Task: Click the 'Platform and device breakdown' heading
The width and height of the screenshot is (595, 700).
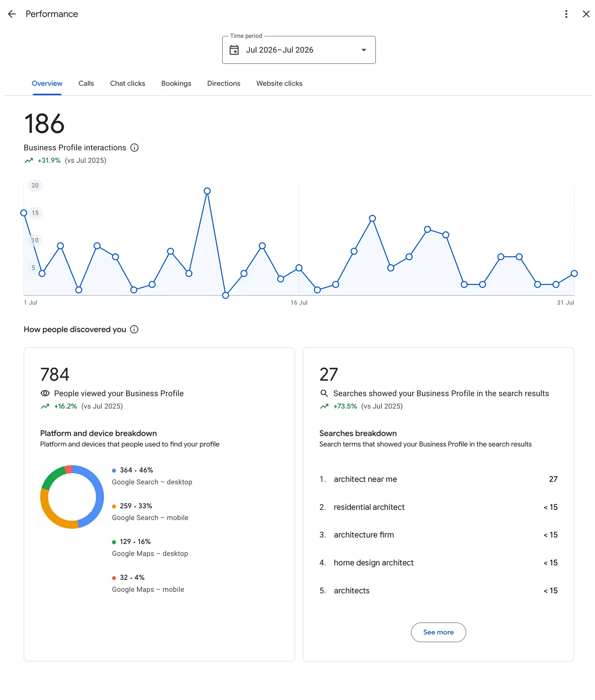Action: click(99, 433)
